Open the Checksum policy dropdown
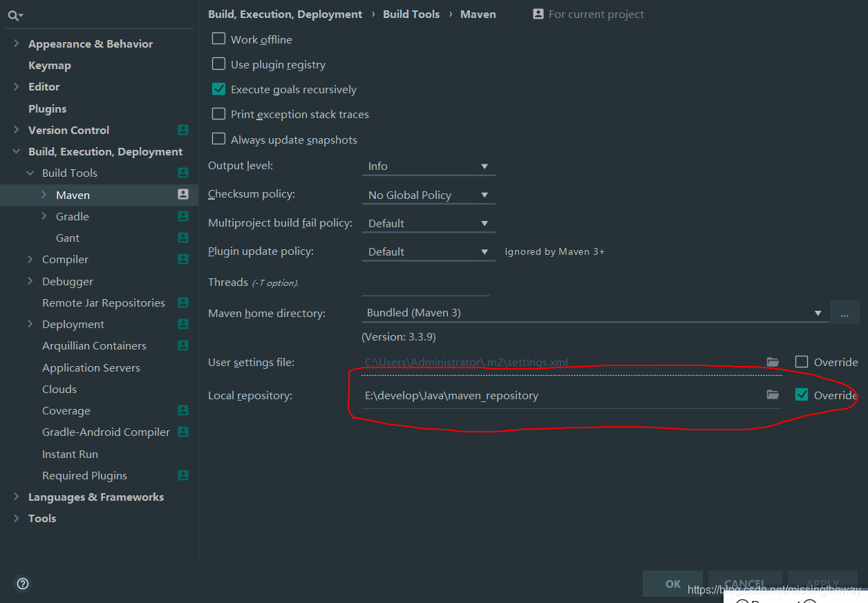The image size is (868, 603). (428, 195)
